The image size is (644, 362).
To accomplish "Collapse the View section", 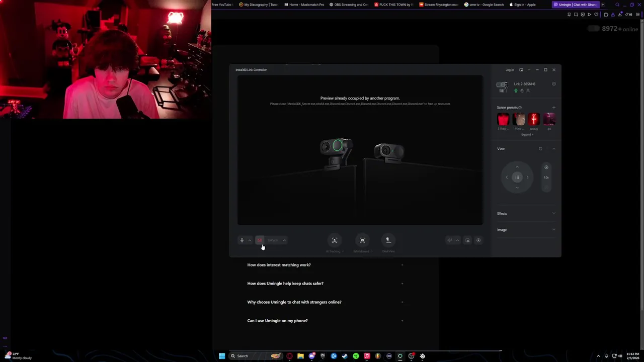I will coord(554,149).
